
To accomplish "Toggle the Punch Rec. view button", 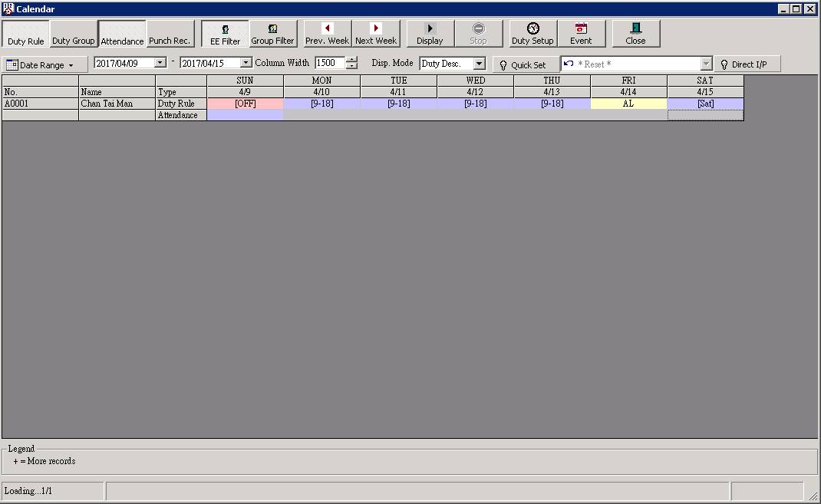I will [170, 35].
